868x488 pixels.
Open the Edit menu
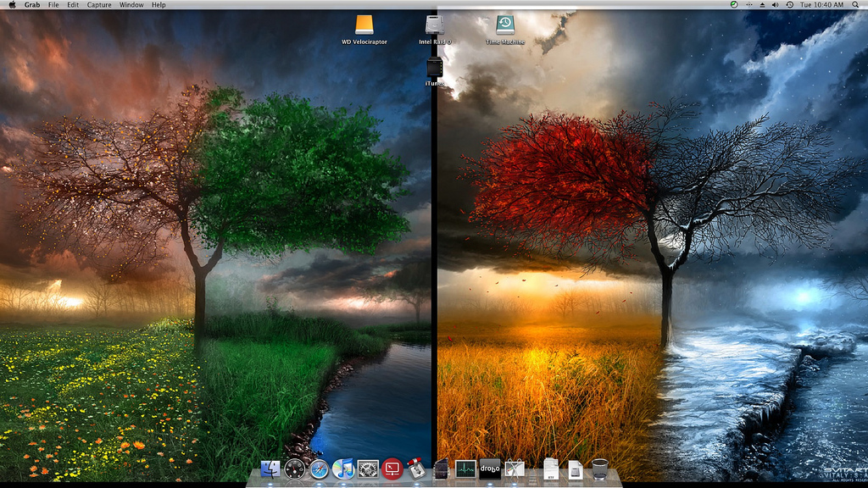pyautogui.click(x=73, y=4)
